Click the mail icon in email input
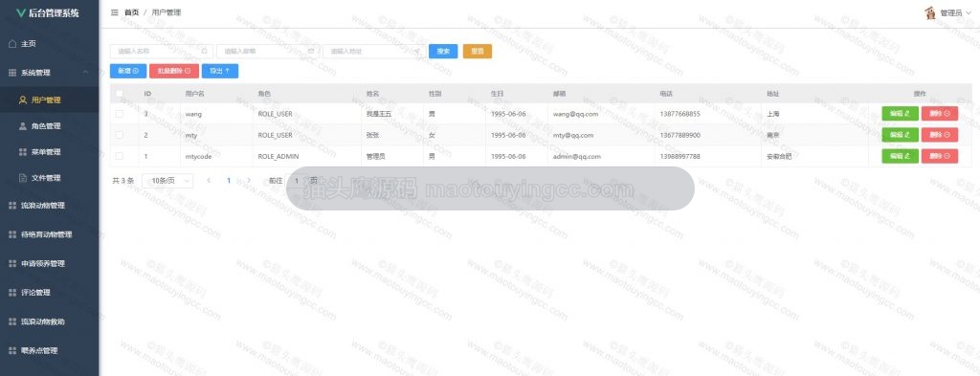This screenshot has width=980, height=376. [x=311, y=52]
